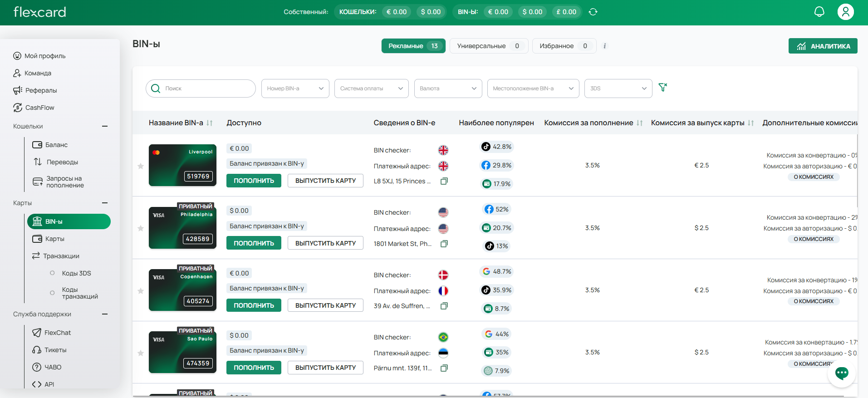The width and height of the screenshot is (868, 398).
Task: Click the АНАЛИТИКА button
Action: tap(823, 46)
